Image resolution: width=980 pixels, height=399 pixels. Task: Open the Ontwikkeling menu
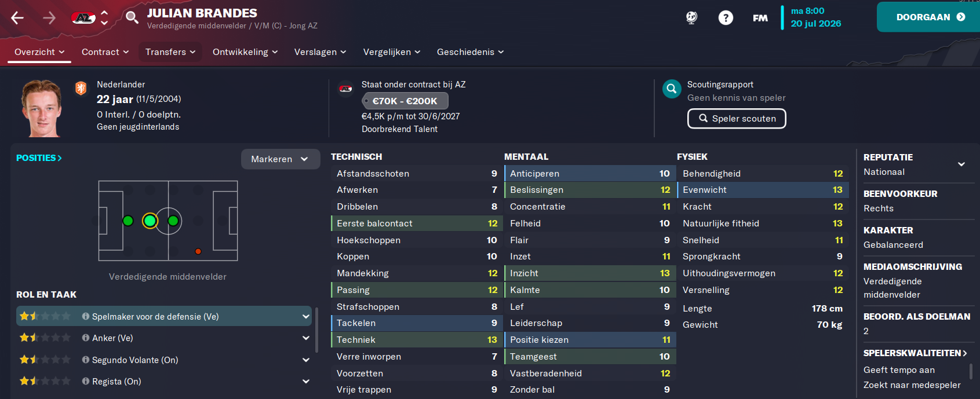245,52
